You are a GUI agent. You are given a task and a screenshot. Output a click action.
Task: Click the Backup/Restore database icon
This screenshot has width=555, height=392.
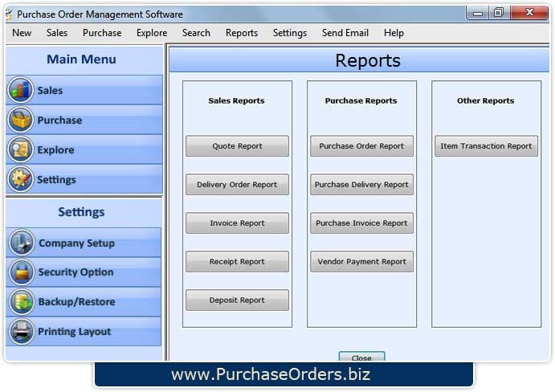[22, 302]
